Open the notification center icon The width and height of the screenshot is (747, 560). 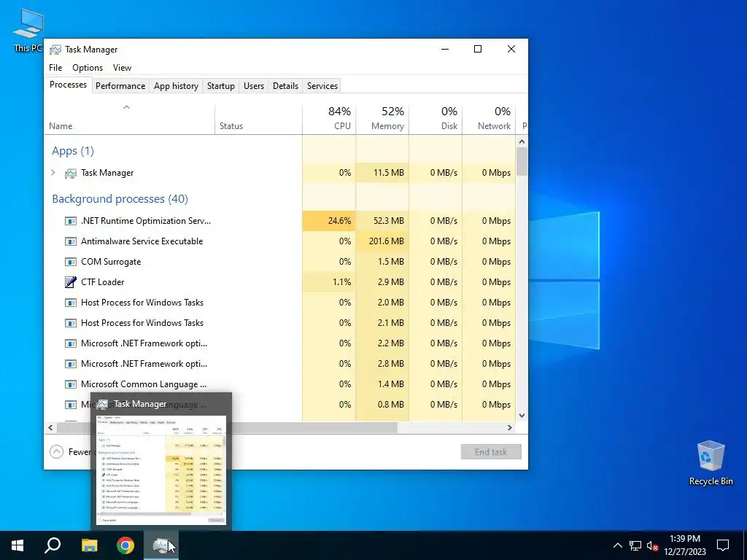pyautogui.click(x=723, y=545)
